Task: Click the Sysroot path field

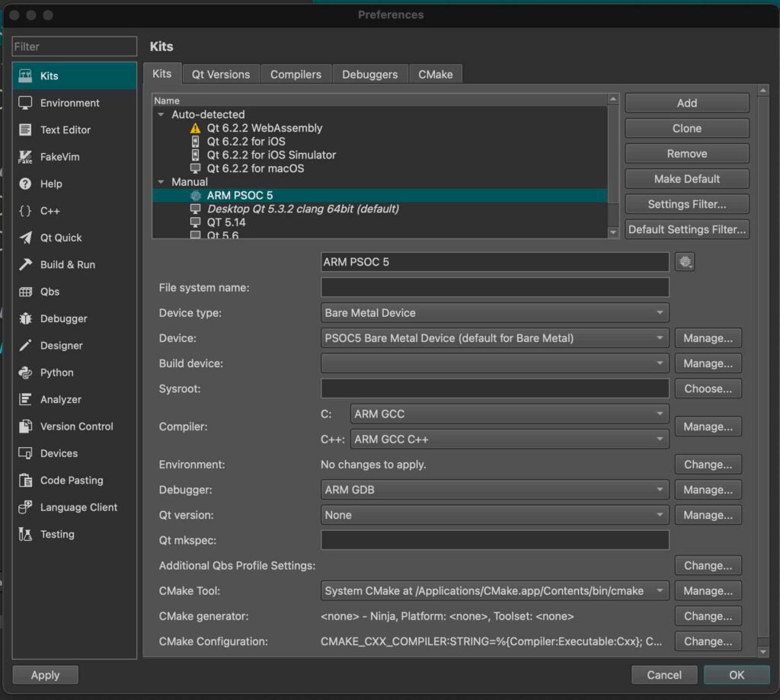Action: tap(494, 388)
